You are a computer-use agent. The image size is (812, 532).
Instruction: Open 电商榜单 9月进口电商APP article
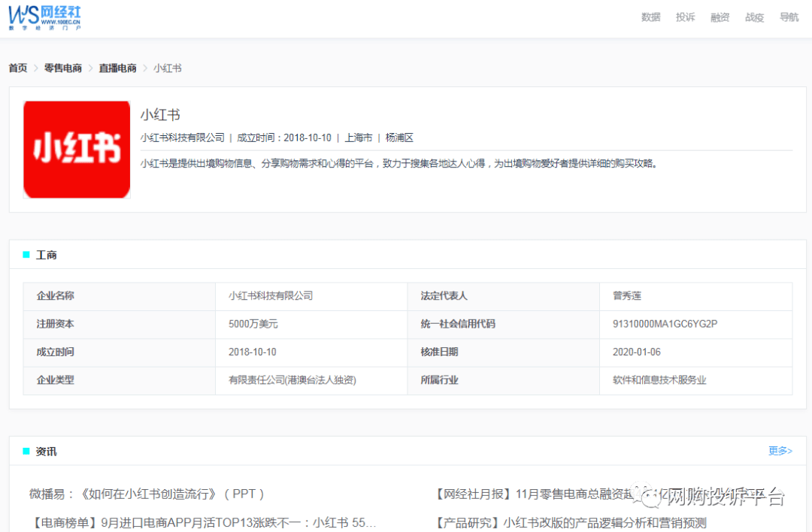click(x=203, y=523)
